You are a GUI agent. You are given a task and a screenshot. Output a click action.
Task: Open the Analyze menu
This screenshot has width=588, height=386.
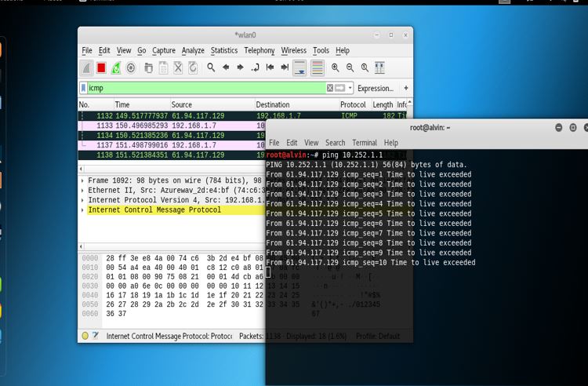[x=193, y=50]
